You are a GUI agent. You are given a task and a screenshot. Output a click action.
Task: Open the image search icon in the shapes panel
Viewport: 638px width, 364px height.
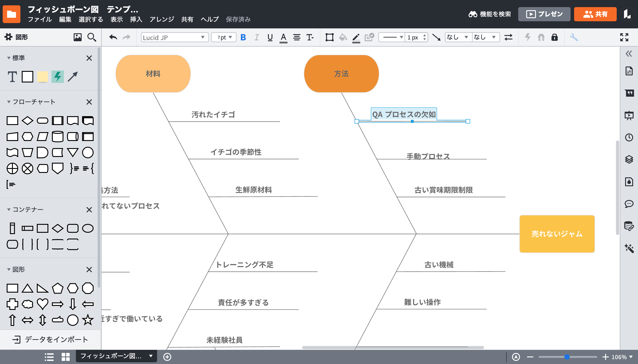coord(77,37)
